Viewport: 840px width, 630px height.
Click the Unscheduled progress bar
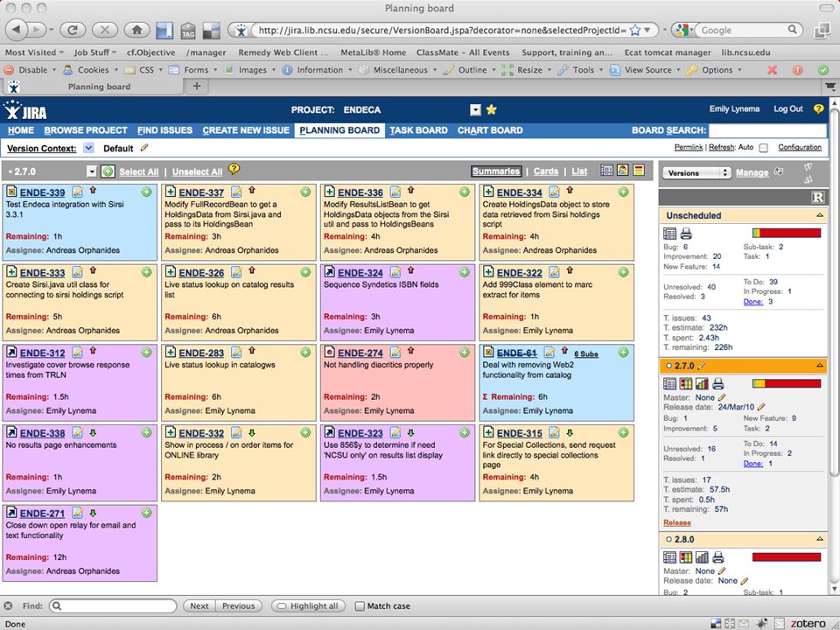tap(787, 233)
